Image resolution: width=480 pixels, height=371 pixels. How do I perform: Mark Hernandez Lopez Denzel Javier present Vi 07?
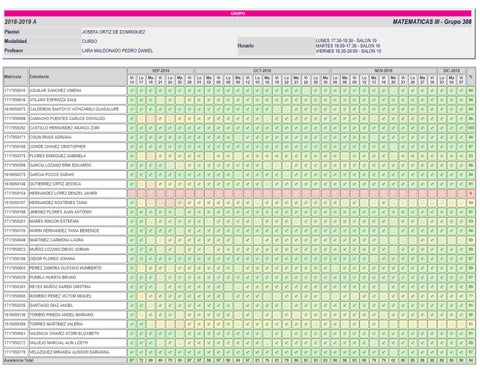[x=461, y=193]
